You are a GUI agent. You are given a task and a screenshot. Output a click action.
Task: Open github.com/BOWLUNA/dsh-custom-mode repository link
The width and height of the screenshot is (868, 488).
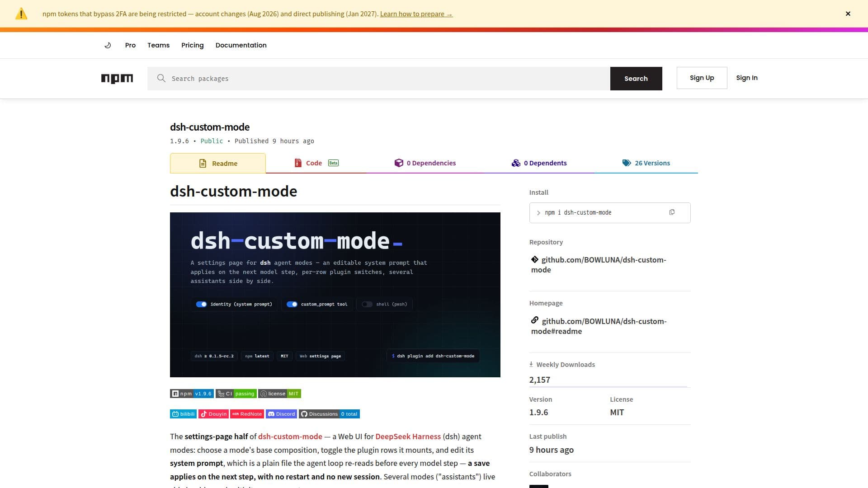[x=599, y=265]
